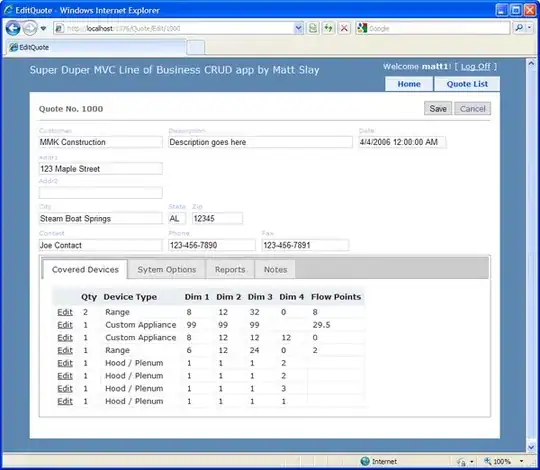Click the status bar security settings icon
Viewport: 540px width, 470px height.
click(461, 461)
